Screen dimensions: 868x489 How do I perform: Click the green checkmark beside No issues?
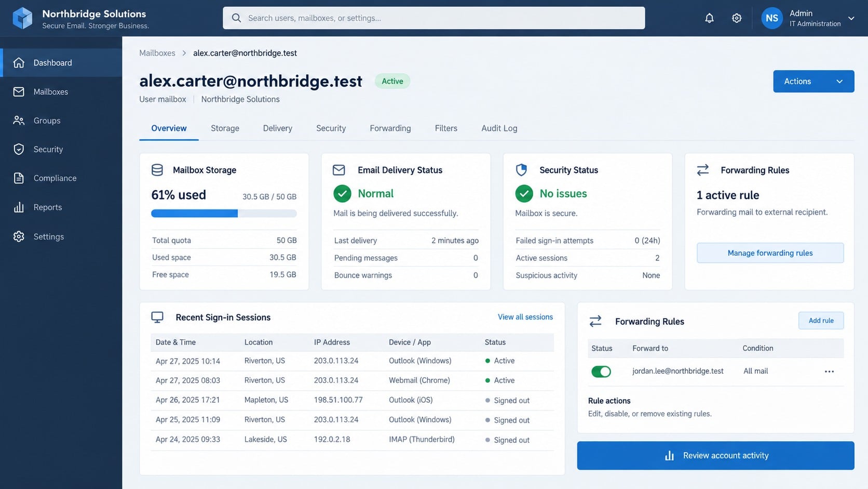click(524, 194)
